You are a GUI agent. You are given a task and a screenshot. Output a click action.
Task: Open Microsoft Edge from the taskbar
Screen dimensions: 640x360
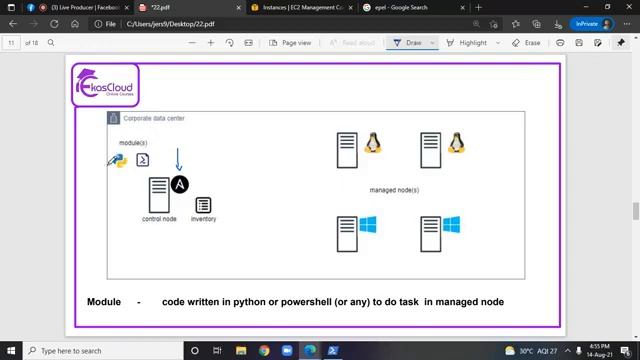click(x=310, y=351)
